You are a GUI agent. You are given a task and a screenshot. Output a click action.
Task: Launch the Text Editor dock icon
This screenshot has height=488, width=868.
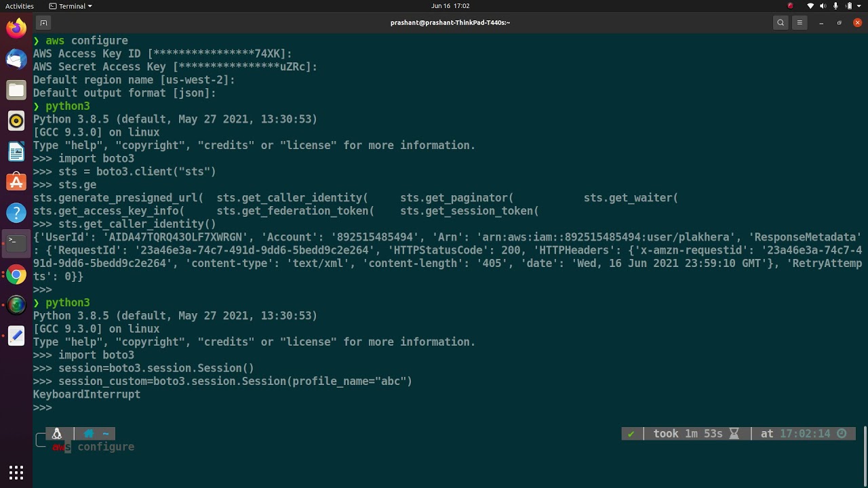[16, 335]
